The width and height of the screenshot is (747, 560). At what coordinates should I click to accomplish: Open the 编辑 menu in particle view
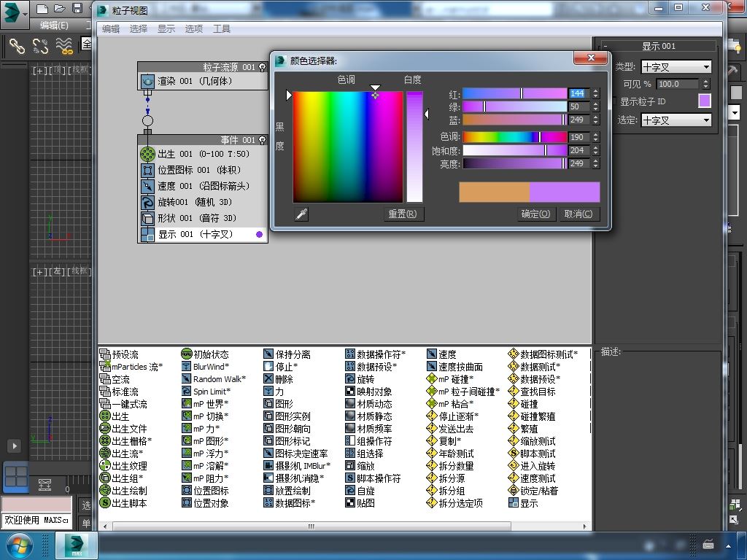click(x=111, y=29)
